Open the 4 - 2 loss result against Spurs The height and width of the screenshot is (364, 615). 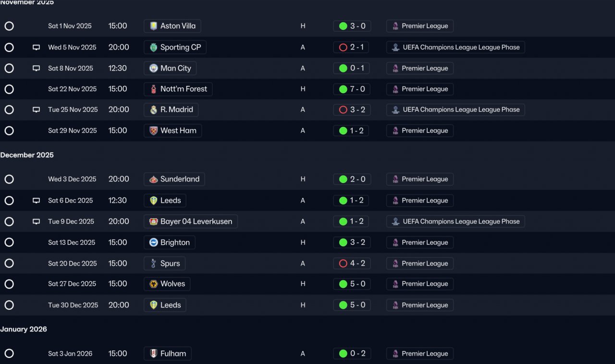pyautogui.click(x=352, y=263)
